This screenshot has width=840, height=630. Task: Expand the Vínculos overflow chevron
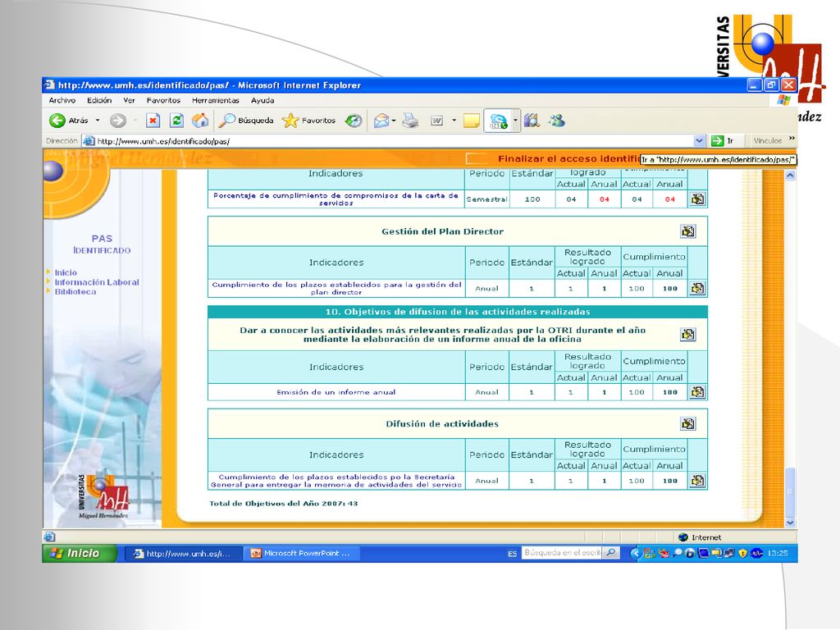(792, 139)
